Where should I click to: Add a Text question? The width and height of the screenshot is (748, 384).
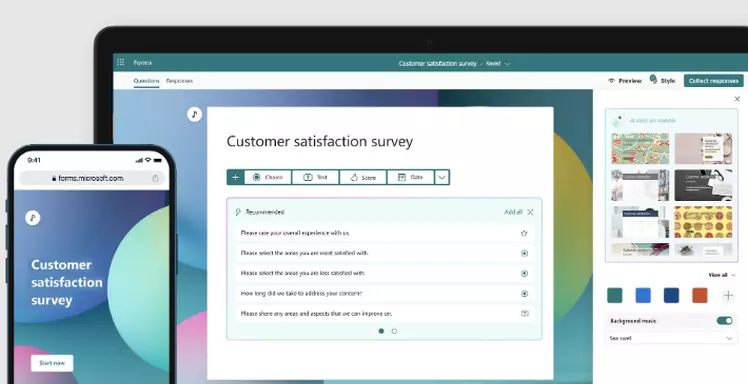pyautogui.click(x=315, y=177)
